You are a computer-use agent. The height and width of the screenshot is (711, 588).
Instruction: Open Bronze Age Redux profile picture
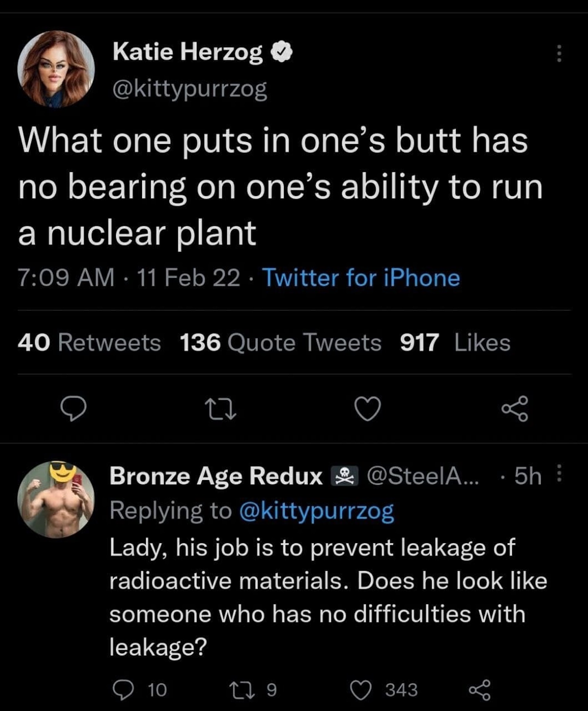[x=56, y=499]
